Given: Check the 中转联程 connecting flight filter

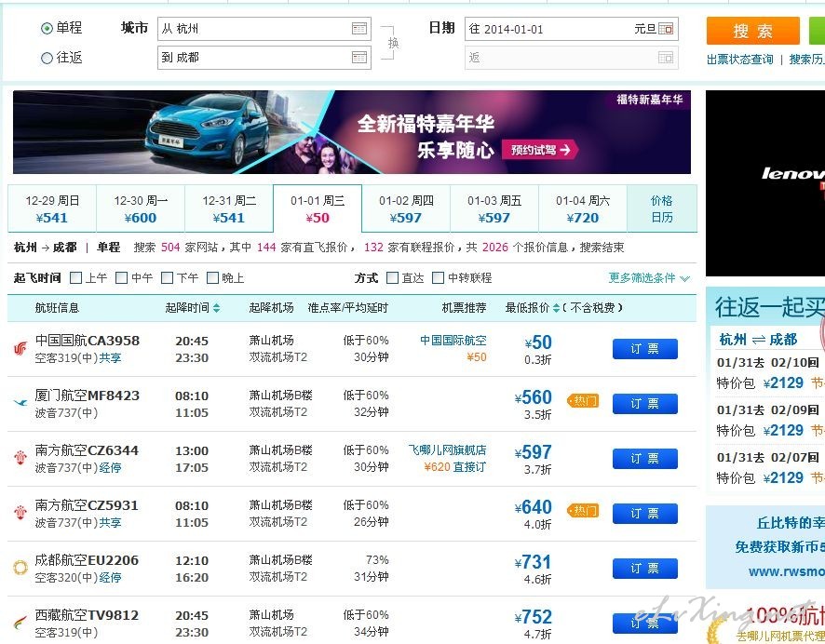Looking at the screenshot, I should point(438,277).
